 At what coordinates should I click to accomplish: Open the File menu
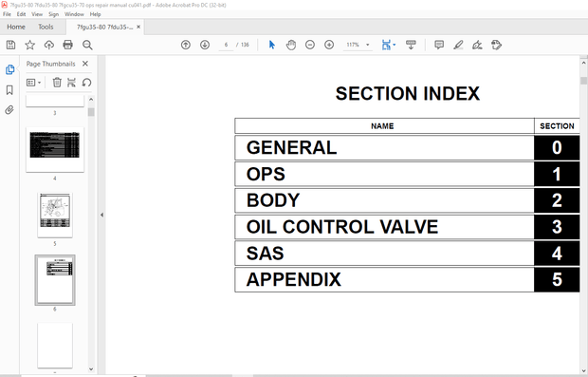point(7,14)
